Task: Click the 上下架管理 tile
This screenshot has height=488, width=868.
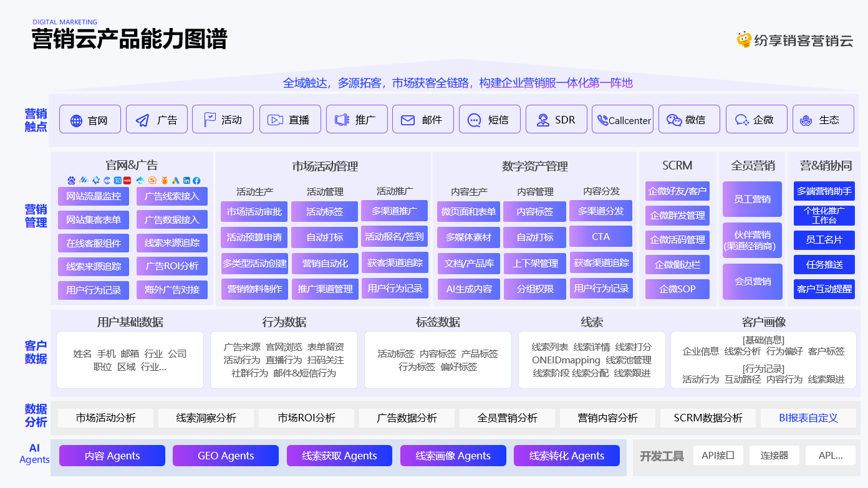Action: (535, 263)
